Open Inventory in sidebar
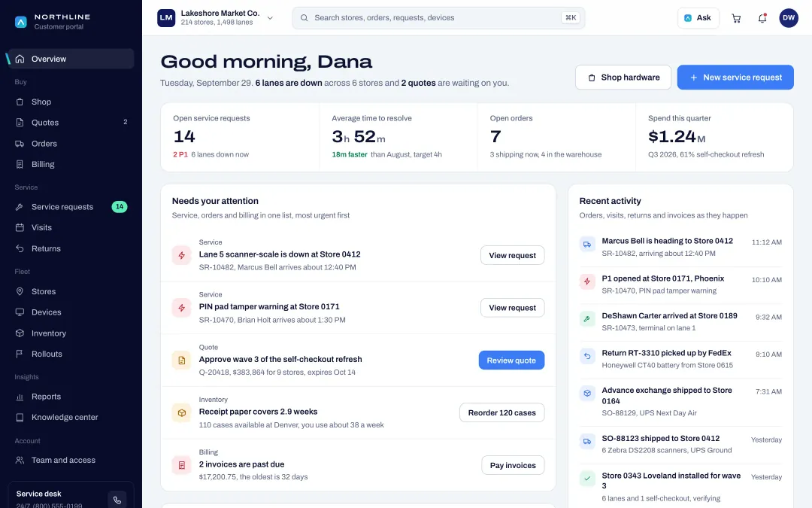812x508 pixels. 71,333
